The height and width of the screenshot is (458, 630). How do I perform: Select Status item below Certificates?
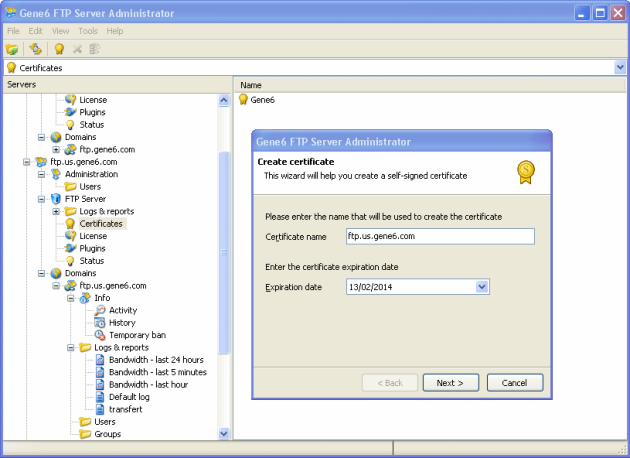(92, 261)
